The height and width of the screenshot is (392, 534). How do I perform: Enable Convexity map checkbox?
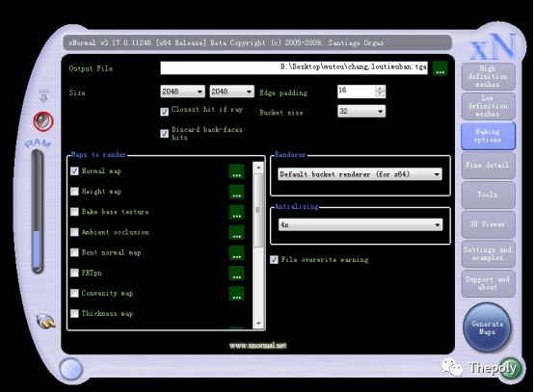pyautogui.click(x=74, y=293)
